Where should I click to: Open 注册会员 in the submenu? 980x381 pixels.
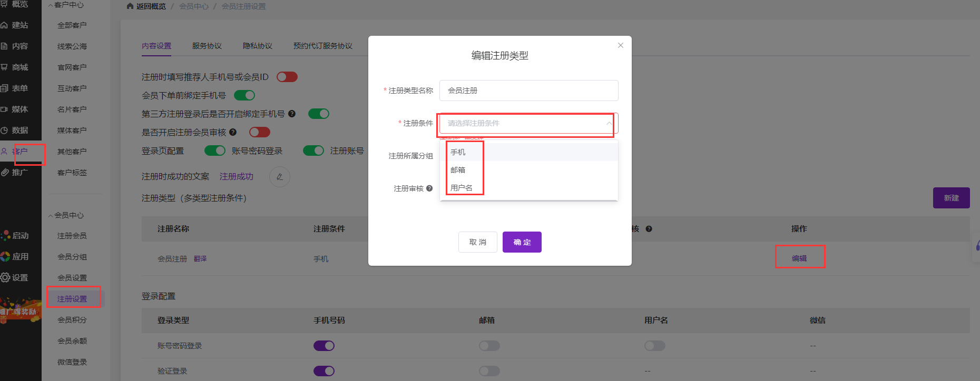click(x=72, y=236)
